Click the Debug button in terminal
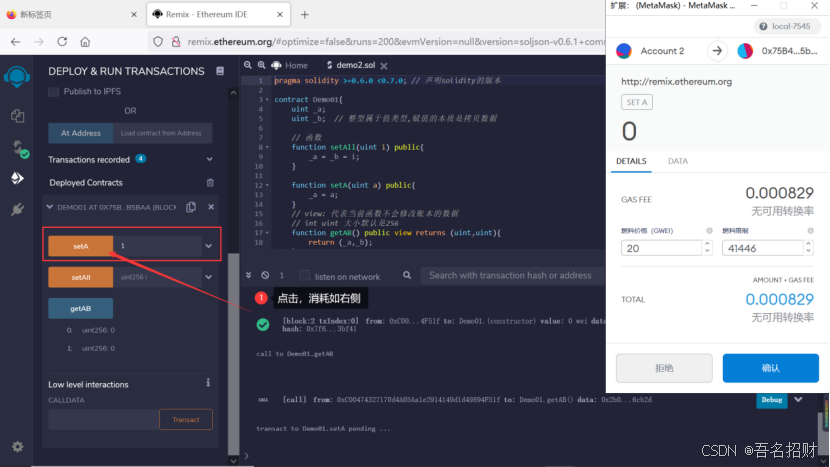 (x=771, y=400)
